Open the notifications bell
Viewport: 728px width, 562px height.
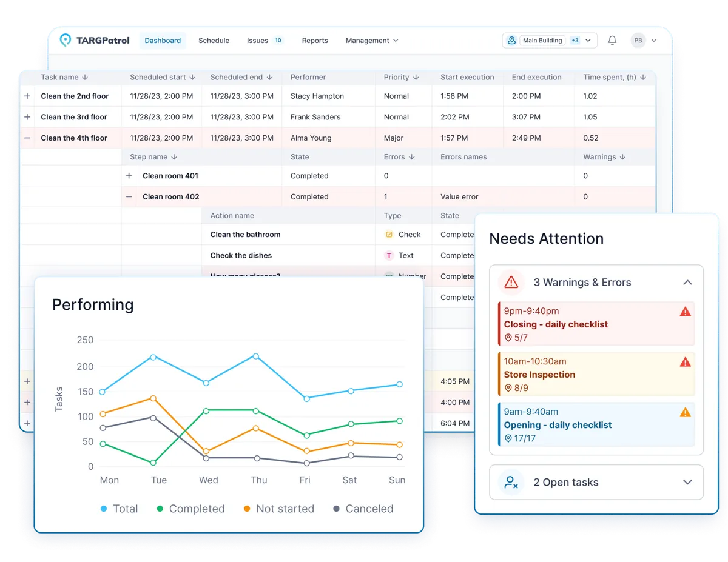point(612,41)
